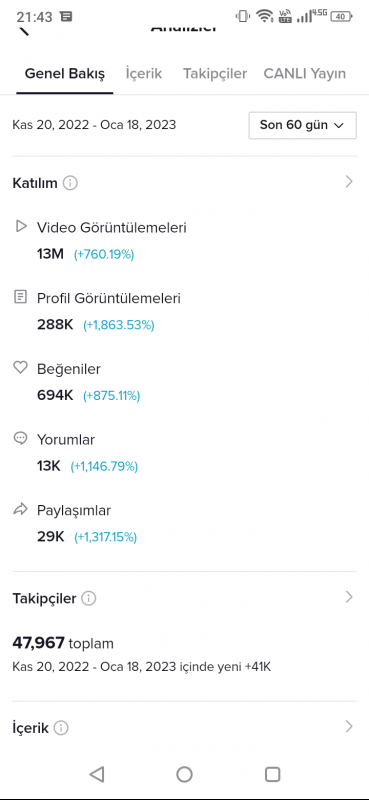
Task: Tap Android recent apps square button
Action: (273, 774)
